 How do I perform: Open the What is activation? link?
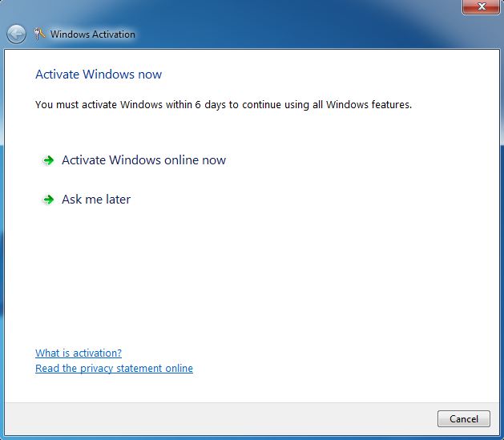coord(79,353)
